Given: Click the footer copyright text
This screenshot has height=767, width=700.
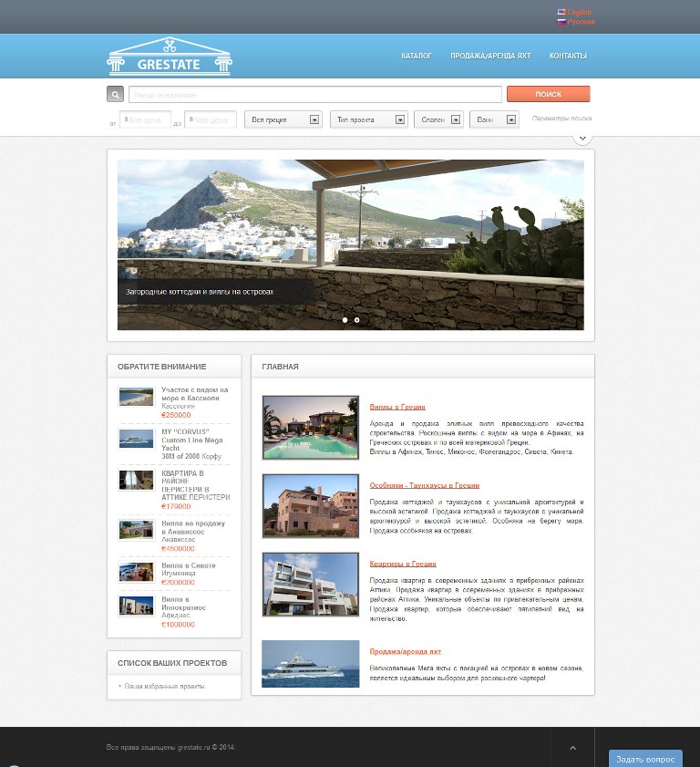Looking at the screenshot, I should 170,747.
